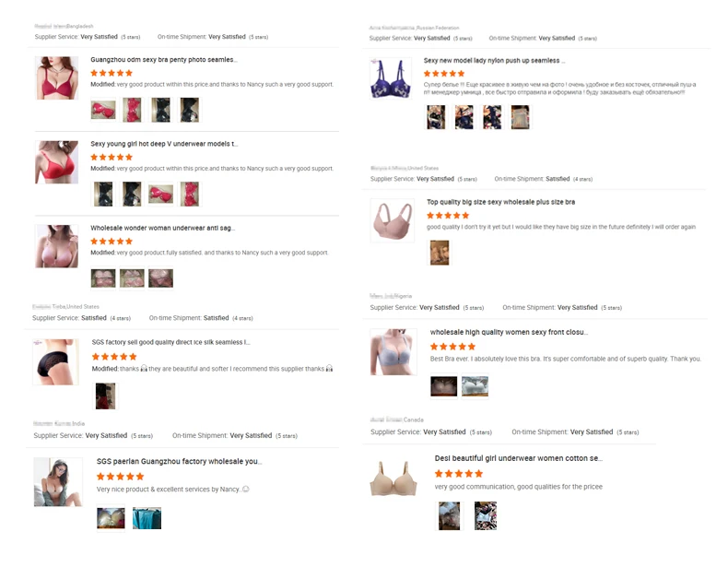Open pink plus size bra product image
Image resolution: width=728 pixels, height=567 pixels.
tap(393, 220)
